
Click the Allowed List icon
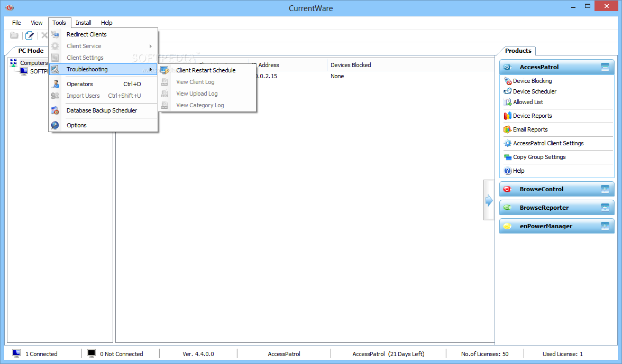[507, 102]
